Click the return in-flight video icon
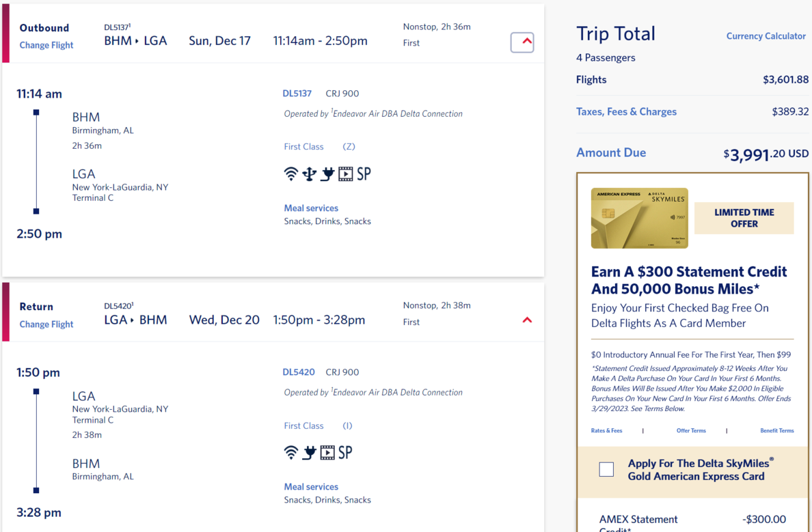 (x=327, y=452)
